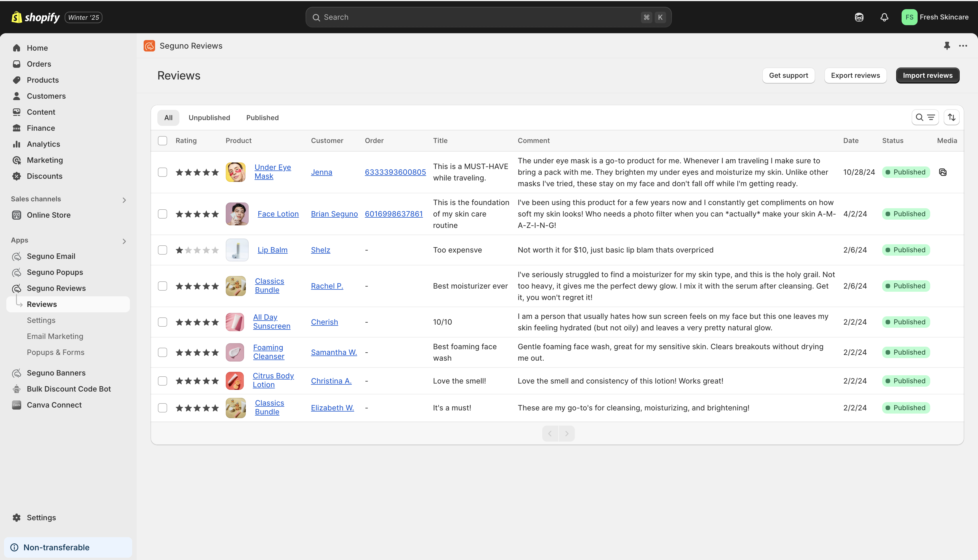Viewport: 978px width, 560px height.
Task: Check Elizabeth W.'s Classics Bundle review
Action: pos(162,408)
